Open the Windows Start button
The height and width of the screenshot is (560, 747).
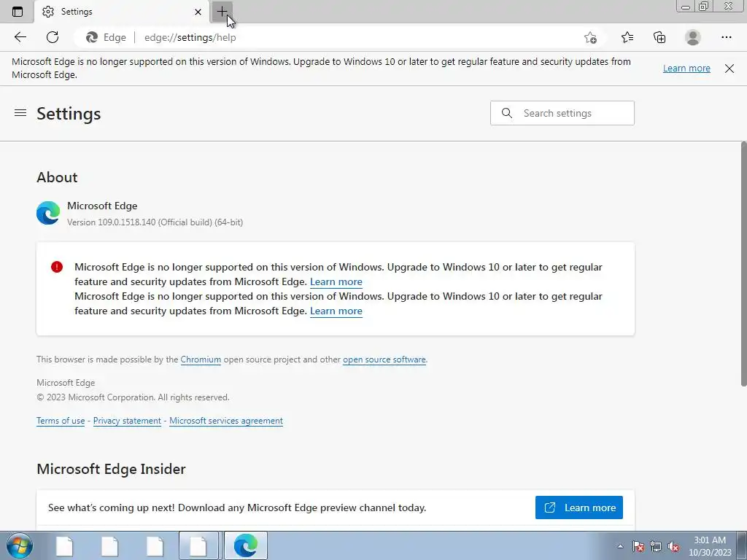click(x=19, y=545)
